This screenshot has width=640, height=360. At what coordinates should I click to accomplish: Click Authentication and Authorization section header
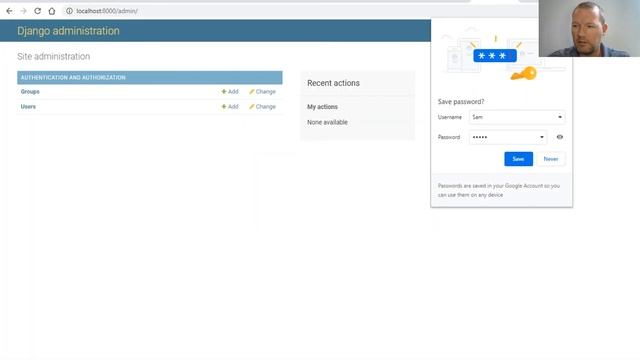73,78
